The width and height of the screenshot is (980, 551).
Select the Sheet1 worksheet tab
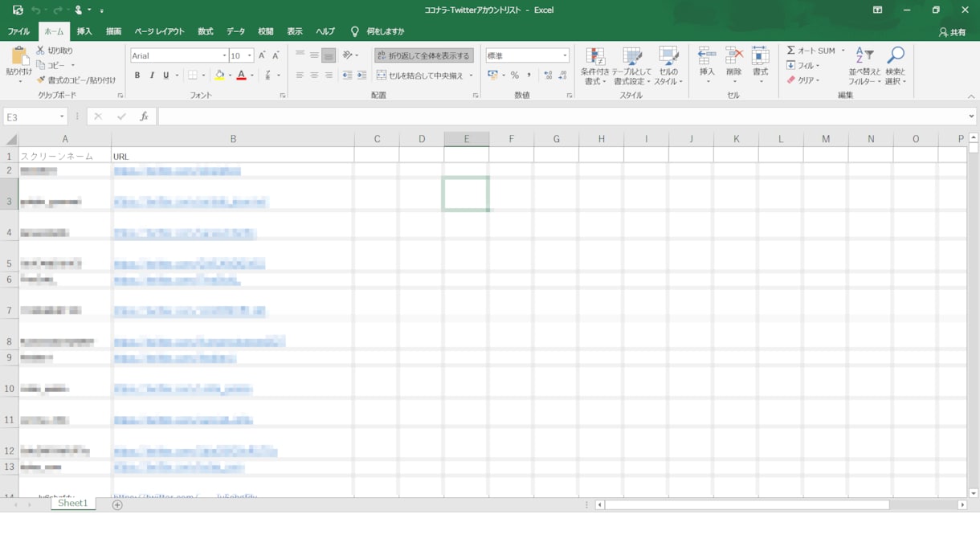72,504
